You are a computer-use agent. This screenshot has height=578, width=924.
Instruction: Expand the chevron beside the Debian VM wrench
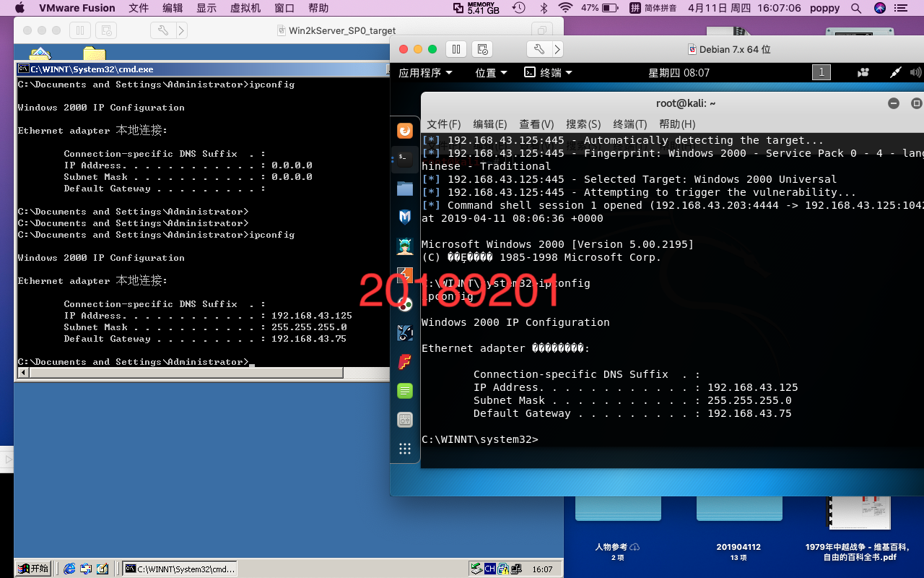(x=557, y=49)
